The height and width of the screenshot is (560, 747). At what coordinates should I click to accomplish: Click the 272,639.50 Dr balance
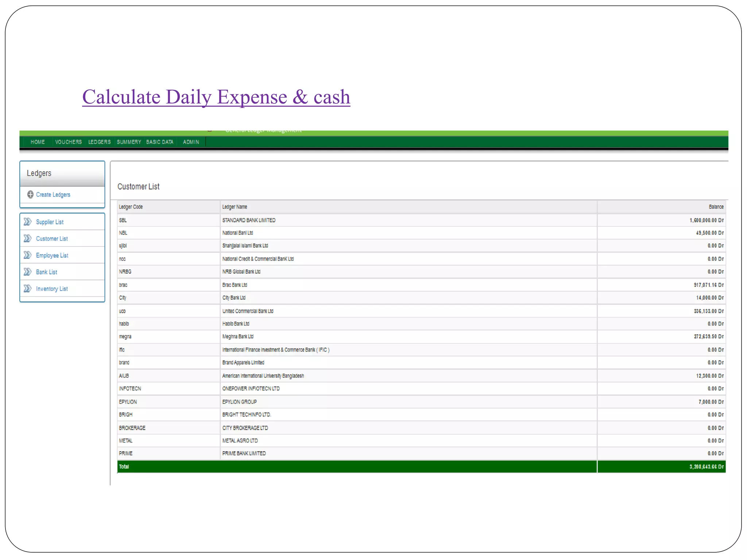click(709, 337)
